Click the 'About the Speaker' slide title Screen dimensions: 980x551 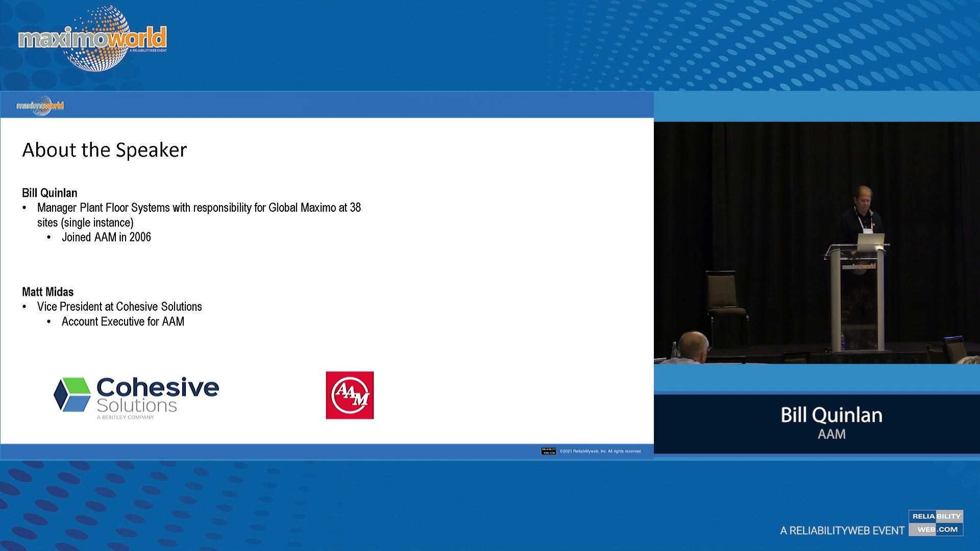click(x=105, y=150)
